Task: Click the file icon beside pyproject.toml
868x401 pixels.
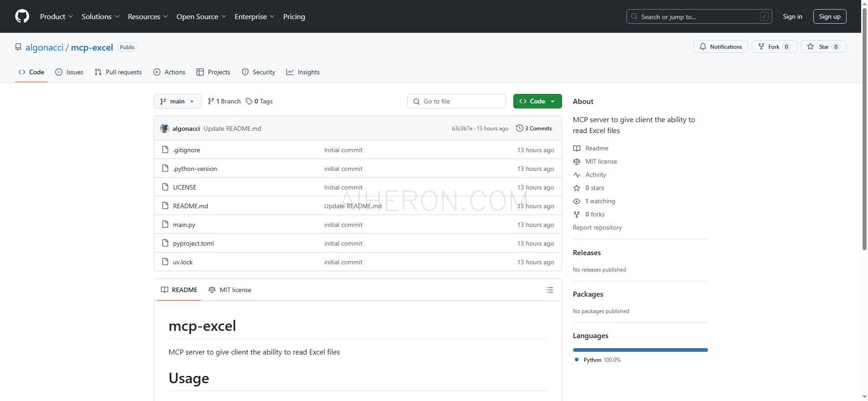Action: 165,243
